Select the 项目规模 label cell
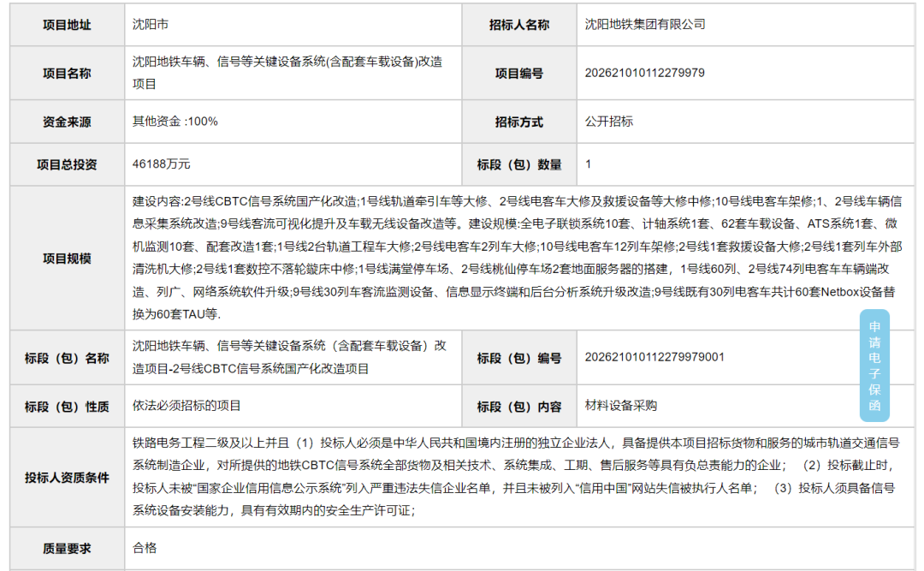This screenshot has height=571, width=924. pyautogui.click(x=68, y=259)
